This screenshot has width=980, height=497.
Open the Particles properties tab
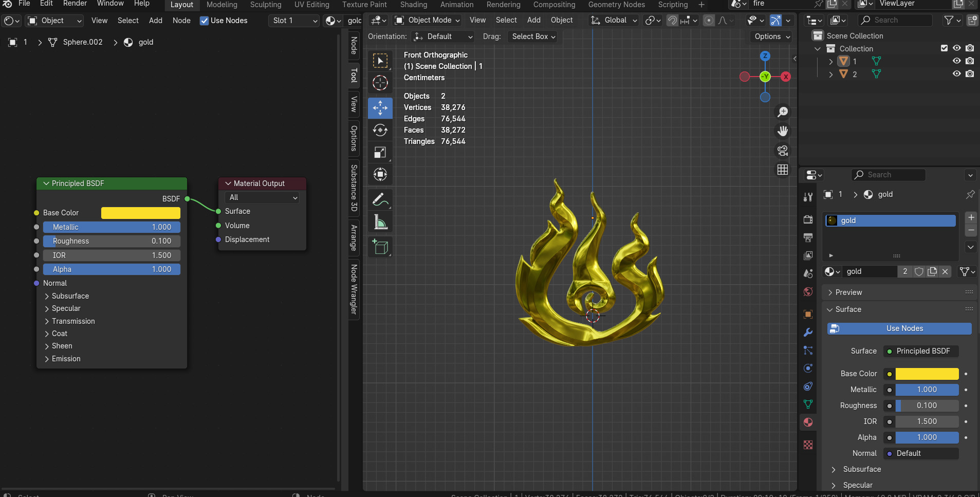coord(808,351)
